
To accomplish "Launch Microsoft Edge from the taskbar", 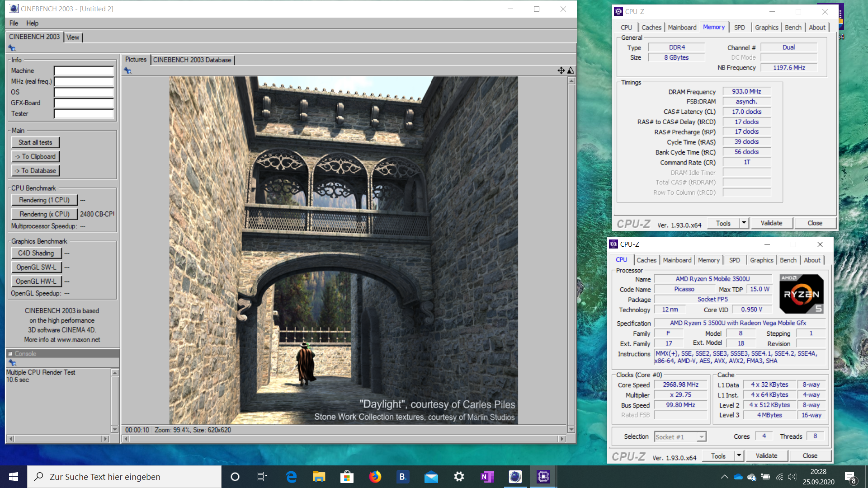I will tap(291, 477).
